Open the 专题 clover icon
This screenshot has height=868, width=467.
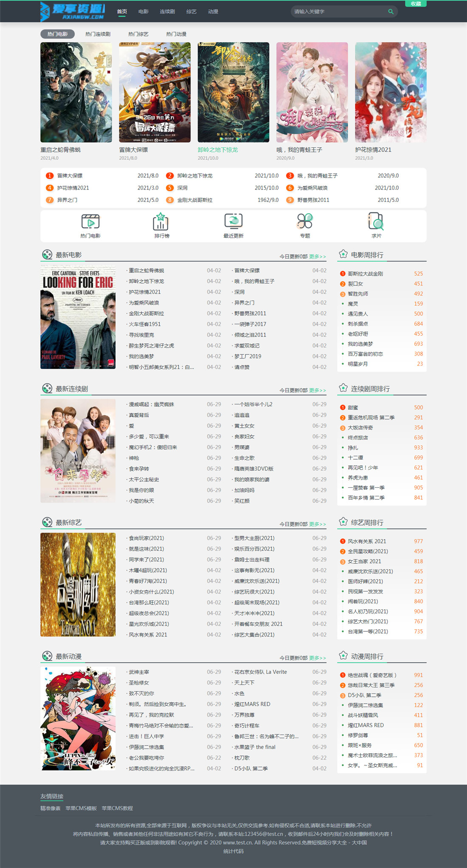point(305,221)
